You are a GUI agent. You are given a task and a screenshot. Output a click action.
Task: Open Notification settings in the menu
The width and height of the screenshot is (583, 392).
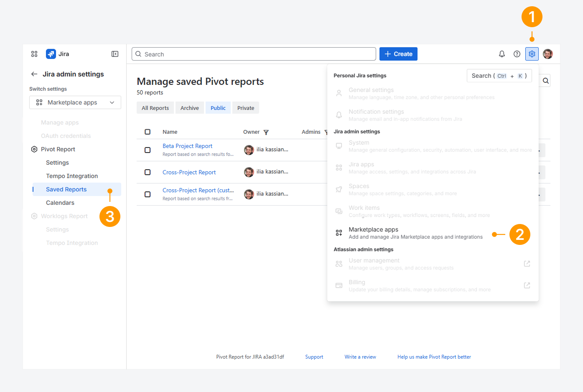433,115
